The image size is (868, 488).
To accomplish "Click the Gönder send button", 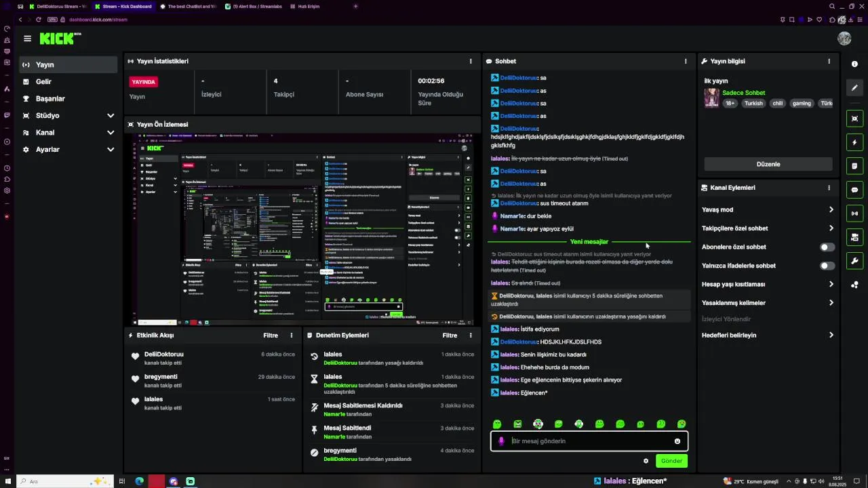I will 671,461.
